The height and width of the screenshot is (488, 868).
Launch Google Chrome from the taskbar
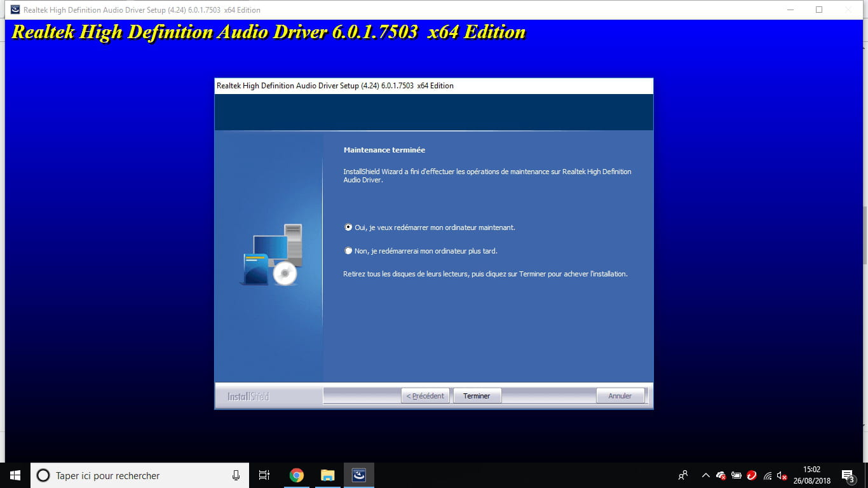point(297,475)
